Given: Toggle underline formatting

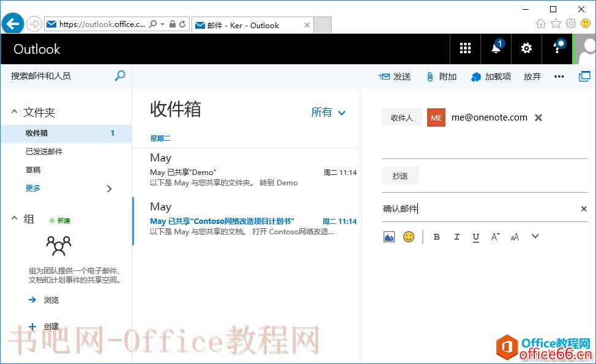Looking at the screenshot, I should pos(476,237).
